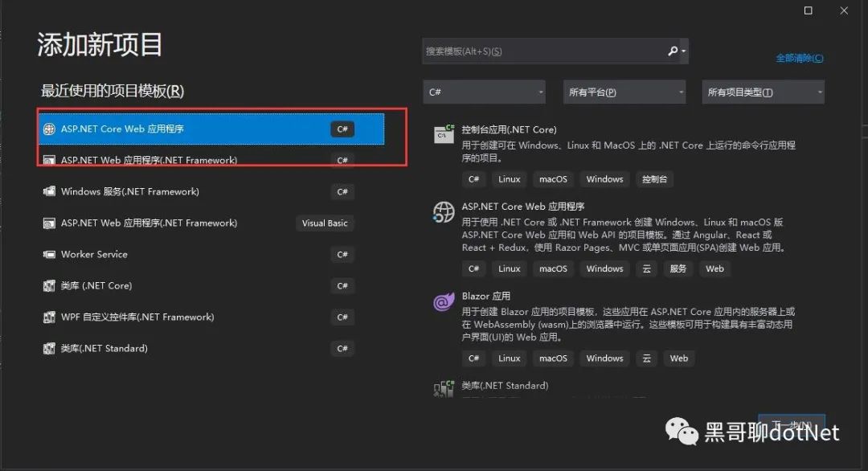
Task: Open the 所有项目类型 dropdown
Action: [764, 92]
